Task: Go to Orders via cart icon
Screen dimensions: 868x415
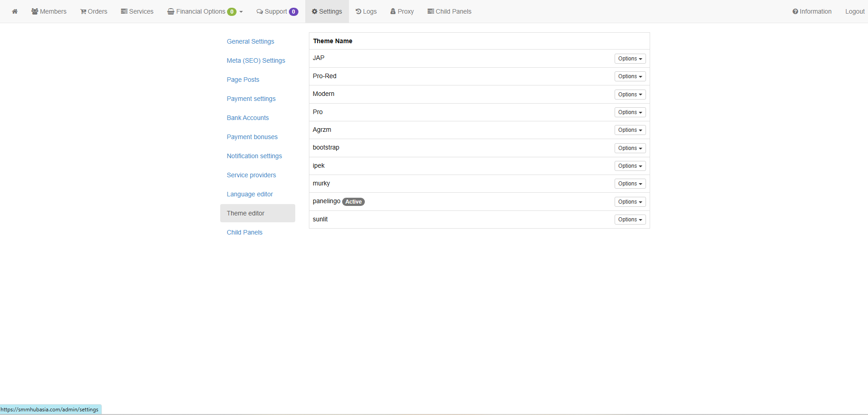Action: (x=94, y=11)
